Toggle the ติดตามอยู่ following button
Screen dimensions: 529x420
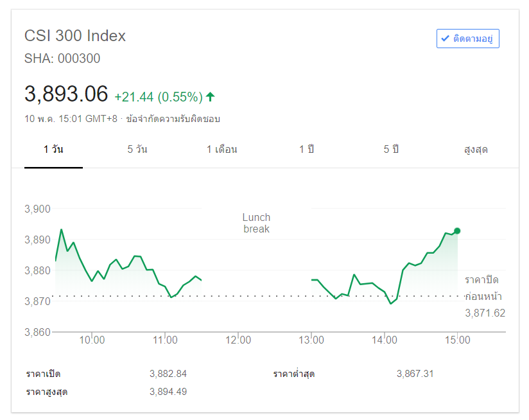468,39
